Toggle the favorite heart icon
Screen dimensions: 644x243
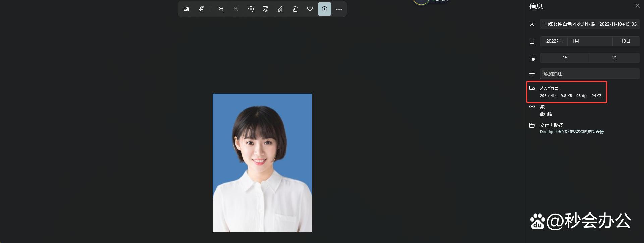[310, 9]
